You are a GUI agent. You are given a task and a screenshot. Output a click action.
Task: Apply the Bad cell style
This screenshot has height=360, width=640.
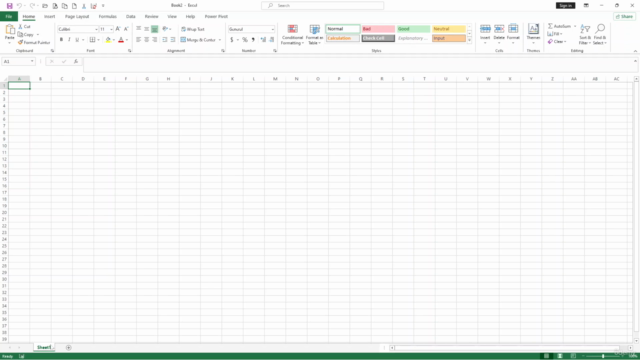(x=378, y=29)
